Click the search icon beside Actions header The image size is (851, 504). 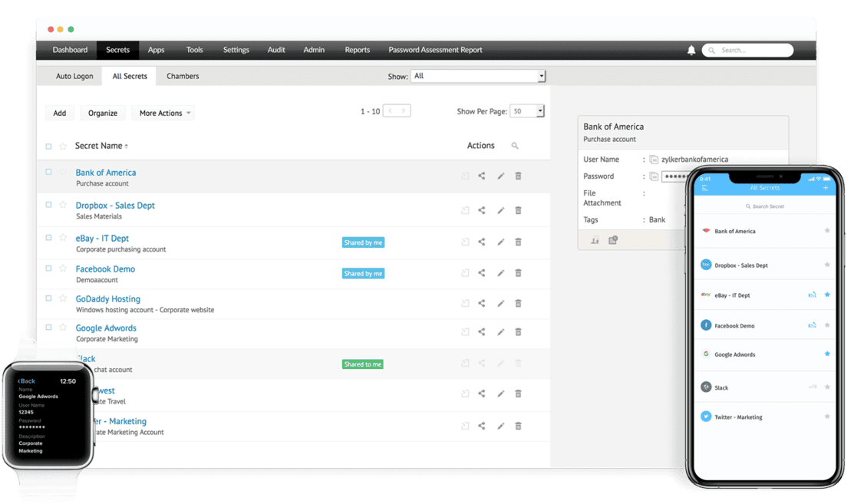[514, 146]
